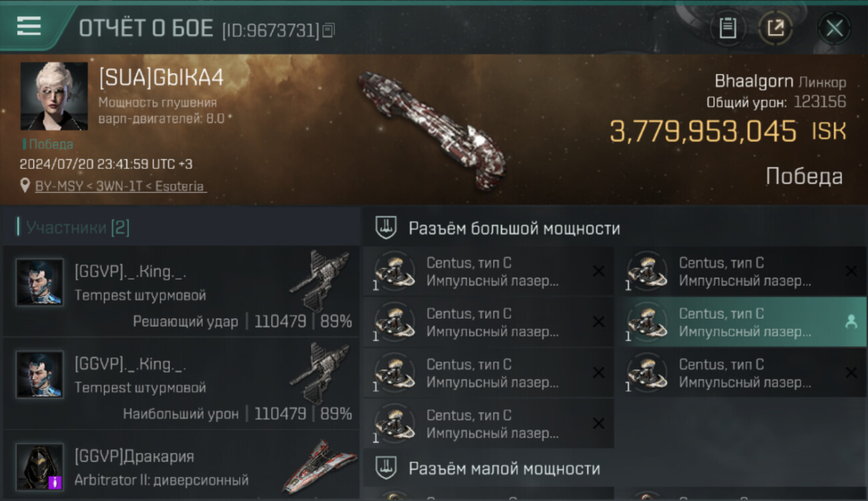
Task: Click the high-power slot section icon
Action: pos(386,228)
